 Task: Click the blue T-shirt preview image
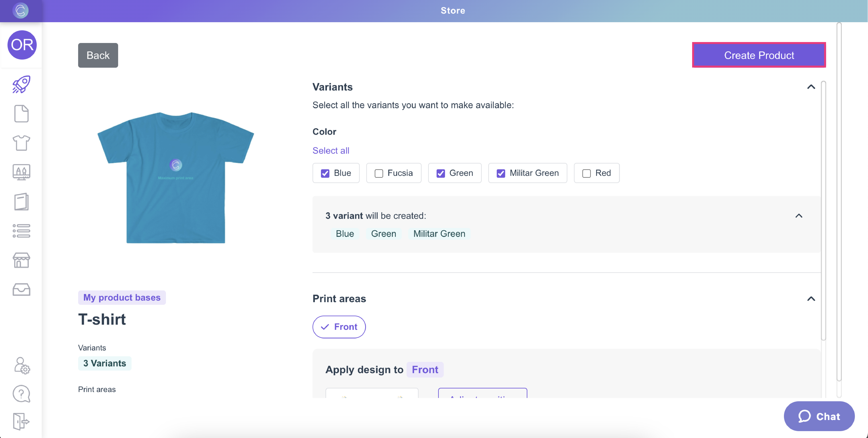click(176, 177)
